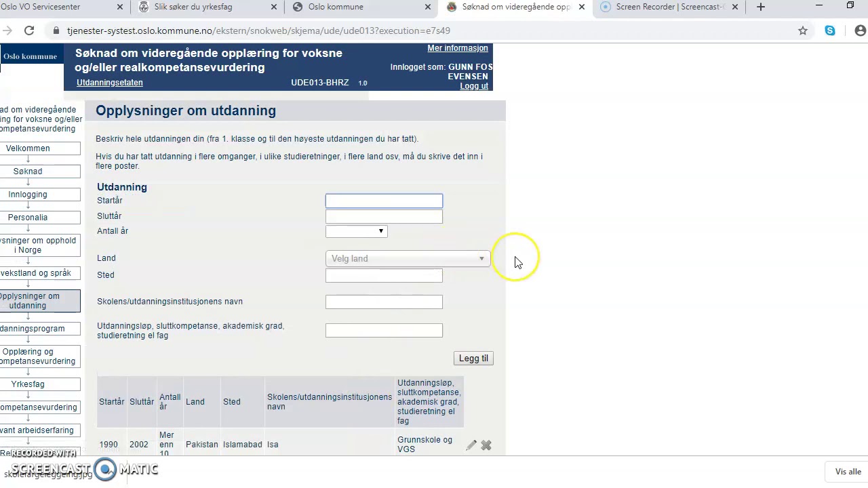Switch to Oslo kommune tab
This screenshot has height=488, width=868.
click(x=361, y=7)
